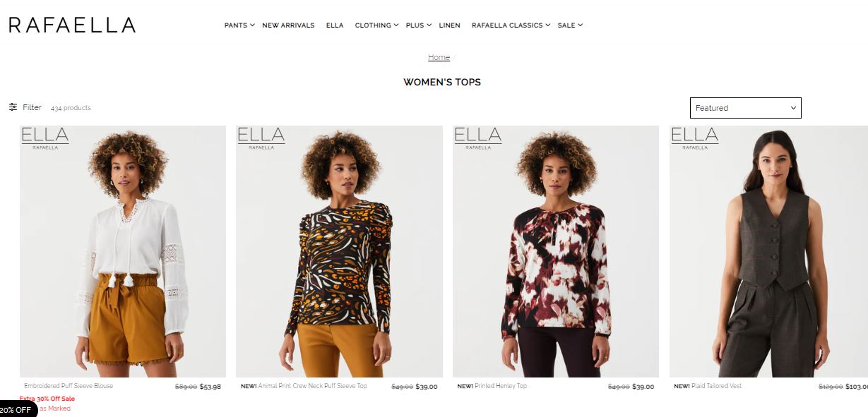
Task: Click the 20% OFF promo badge
Action: coord(18,409)
